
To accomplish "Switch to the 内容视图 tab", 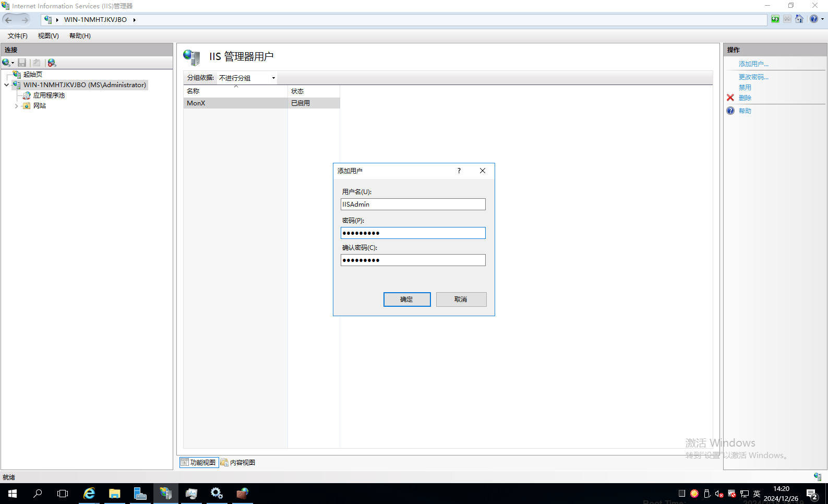I will pos(238,463).
